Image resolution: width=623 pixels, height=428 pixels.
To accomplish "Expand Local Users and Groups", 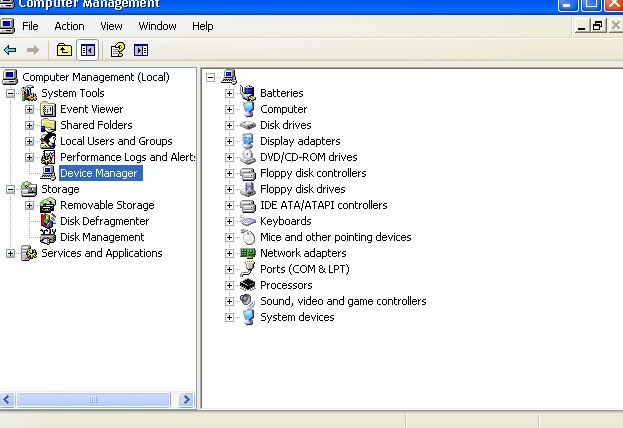I will [x=29, y=141].
